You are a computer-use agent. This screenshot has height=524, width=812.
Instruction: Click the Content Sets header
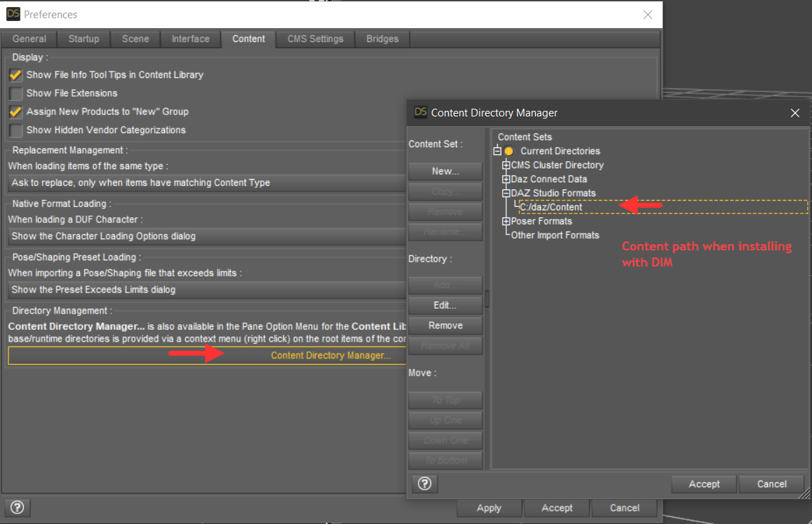525,137
